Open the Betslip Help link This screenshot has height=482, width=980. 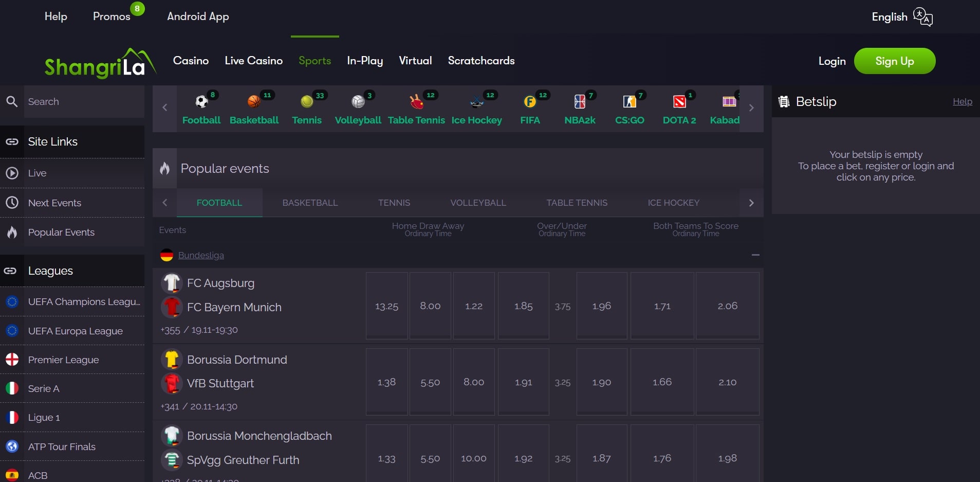963,101
